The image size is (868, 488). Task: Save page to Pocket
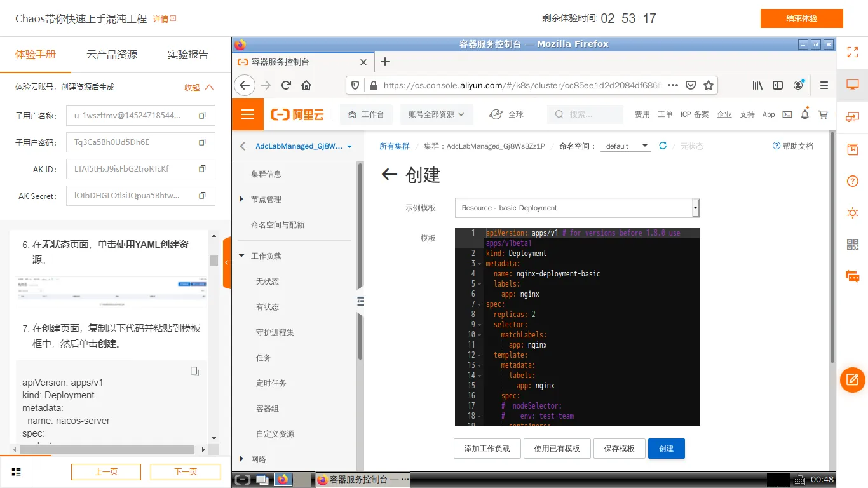691,85
